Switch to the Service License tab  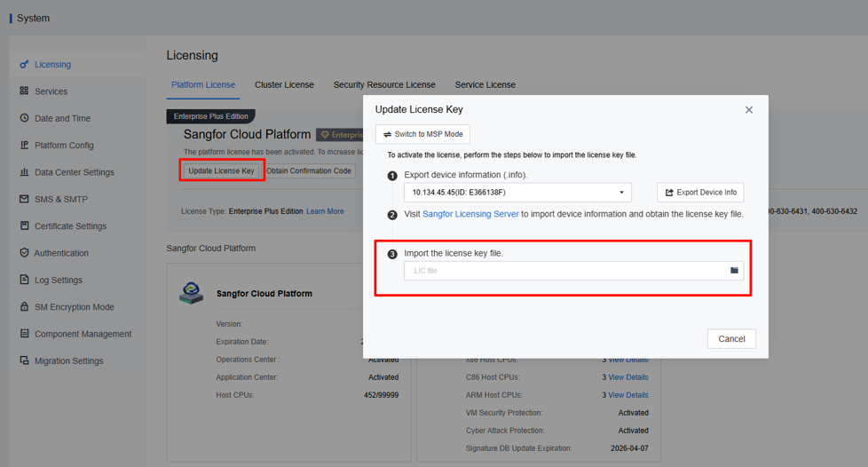click(x=485, y=84)
